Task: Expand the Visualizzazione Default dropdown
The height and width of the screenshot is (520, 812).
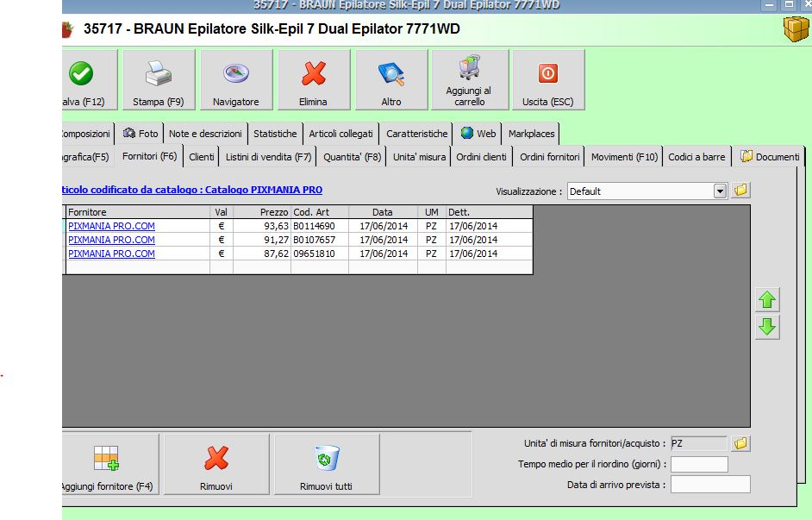Action: (x=720, y=191)
